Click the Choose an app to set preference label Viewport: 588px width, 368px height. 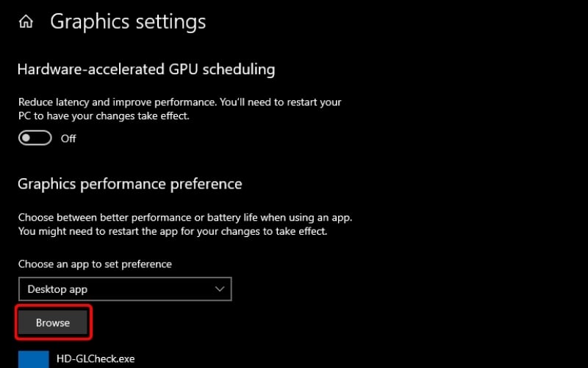tap(95, 263)
